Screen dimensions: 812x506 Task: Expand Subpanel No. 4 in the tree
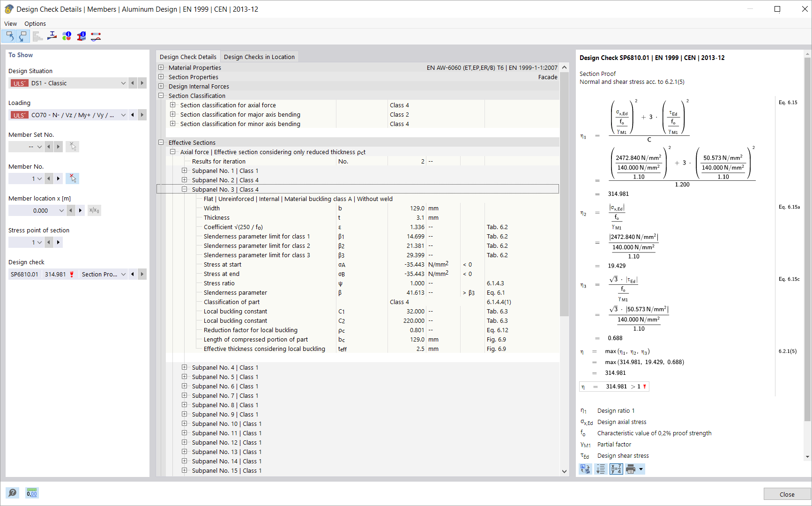tap(184, 367)
